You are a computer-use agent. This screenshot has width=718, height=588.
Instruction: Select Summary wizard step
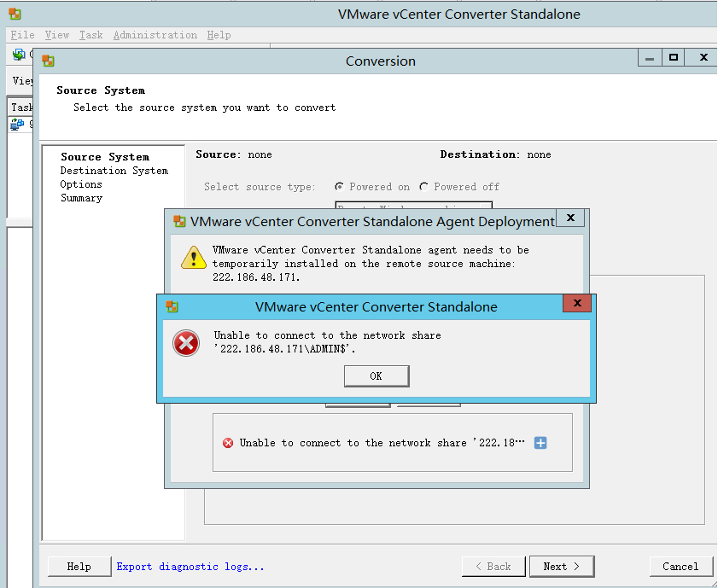point(81,198)
